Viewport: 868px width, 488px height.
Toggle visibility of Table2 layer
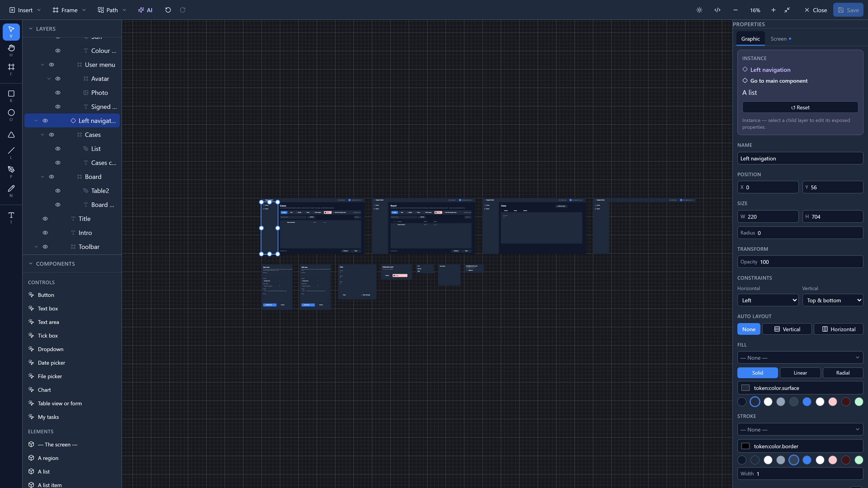coord(58,191)
